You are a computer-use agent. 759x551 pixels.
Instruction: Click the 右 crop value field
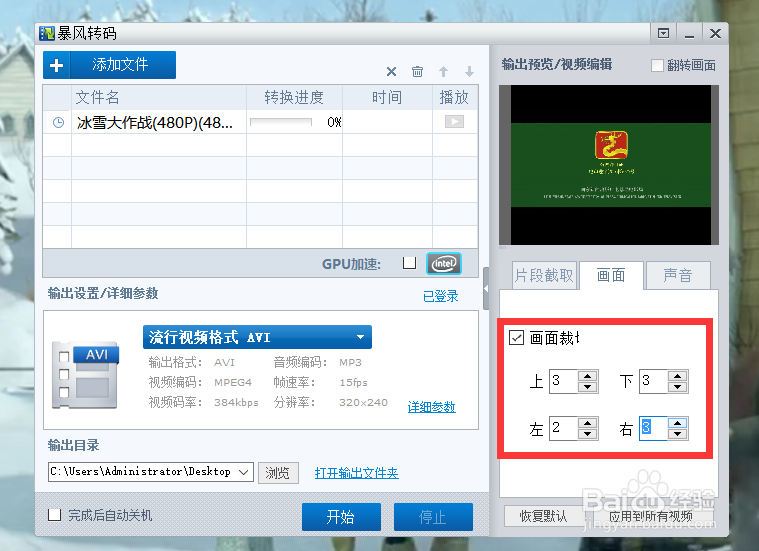(653, 428)
